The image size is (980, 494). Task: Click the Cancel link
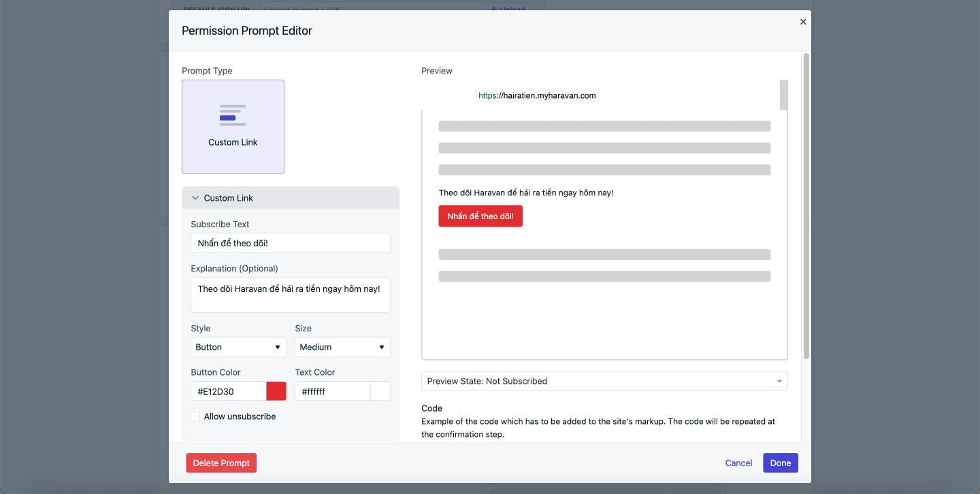pos(738,463)
